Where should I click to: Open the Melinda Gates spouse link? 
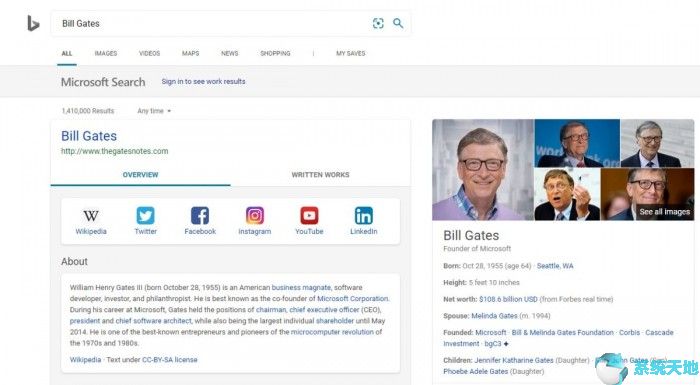click(494, 316)
